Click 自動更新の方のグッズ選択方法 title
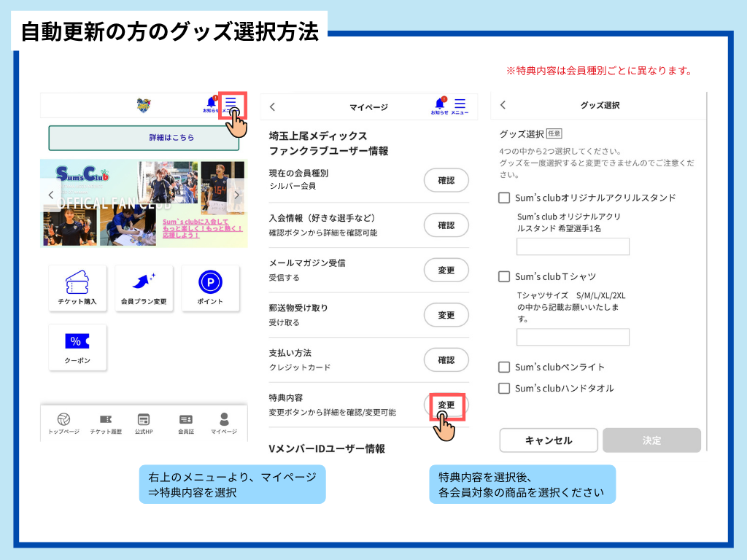This screenshot has height=560, width=747. click(x=169, y=32)
